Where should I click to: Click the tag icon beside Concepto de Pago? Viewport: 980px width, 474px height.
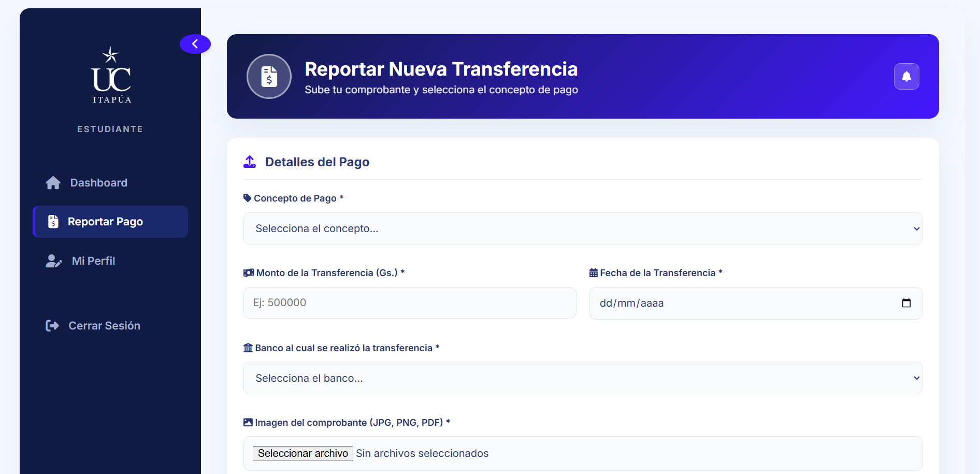(x=247, y=198)
